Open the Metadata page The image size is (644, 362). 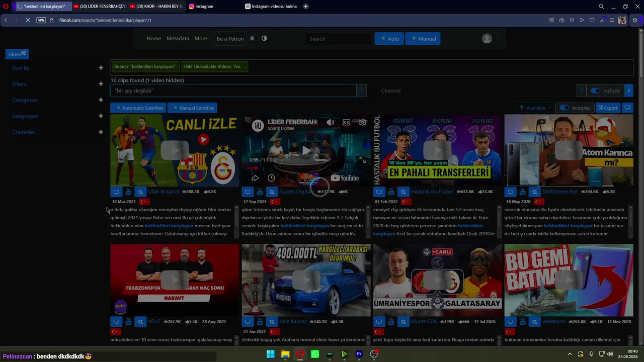pos(178,39)
